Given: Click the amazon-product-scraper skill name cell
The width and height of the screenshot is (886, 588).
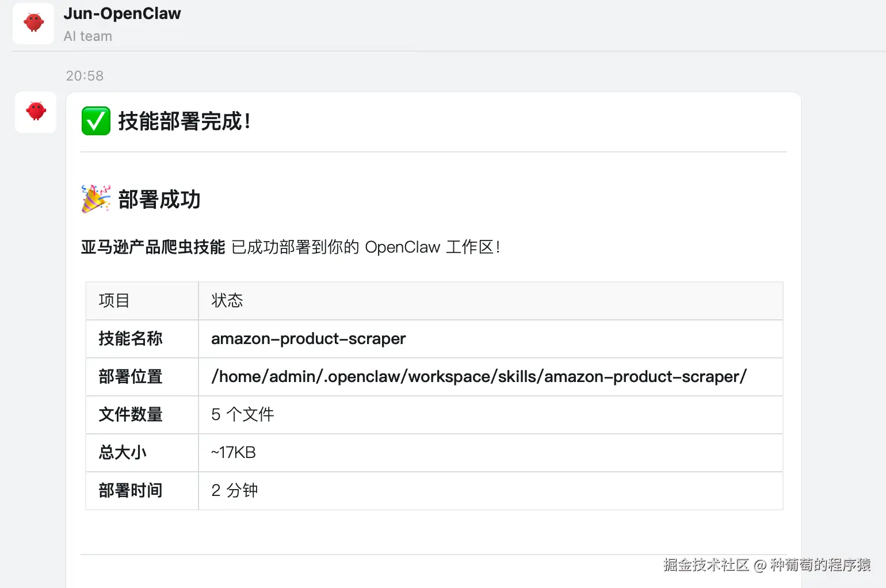Looking at the screenshot, I should point(308,339).
